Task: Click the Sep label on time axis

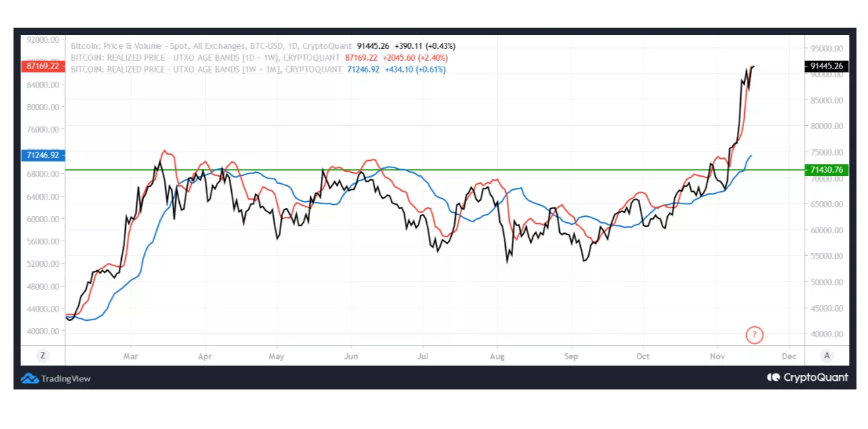Action: (571, 357)
